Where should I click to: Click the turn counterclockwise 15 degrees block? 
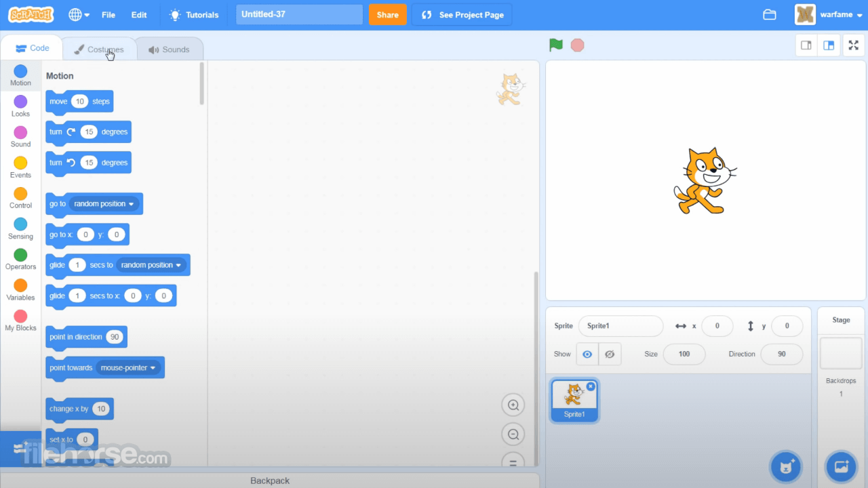[x=88, y=163]
